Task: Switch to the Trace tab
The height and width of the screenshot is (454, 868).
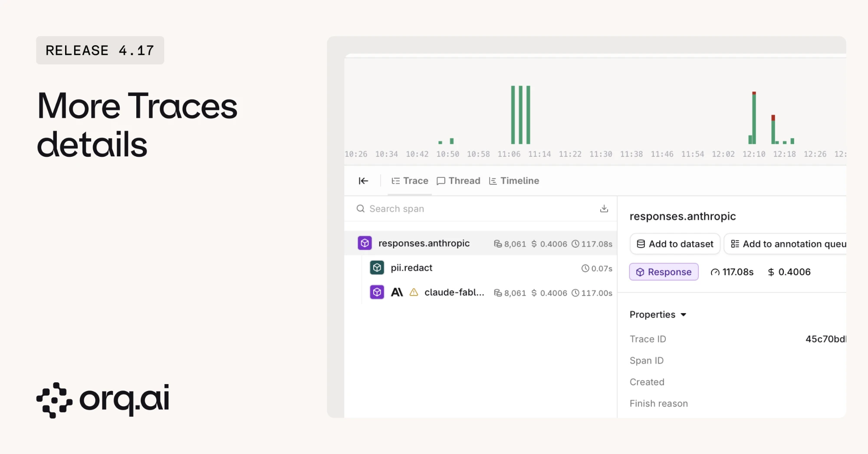Action: coord(410,181)
